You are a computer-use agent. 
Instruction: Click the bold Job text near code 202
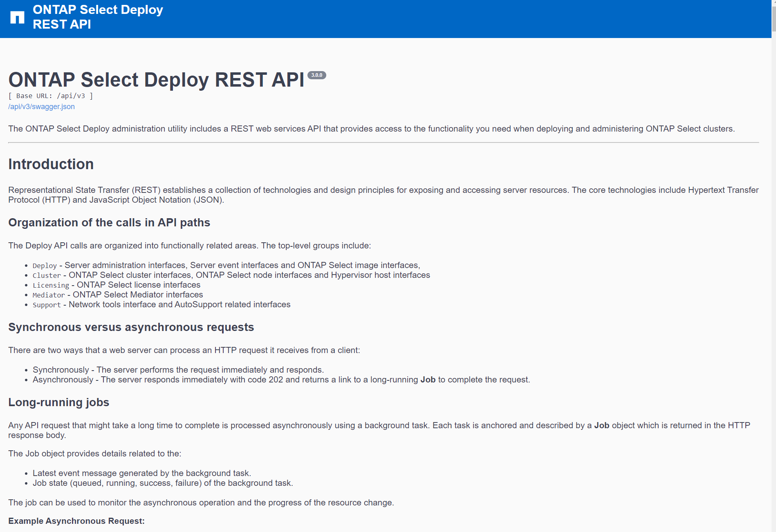[x=428, y=379]
